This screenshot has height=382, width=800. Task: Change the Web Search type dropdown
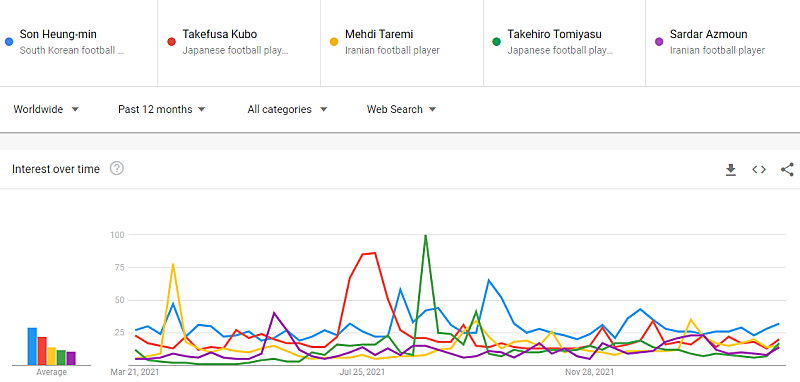(402, 109)
